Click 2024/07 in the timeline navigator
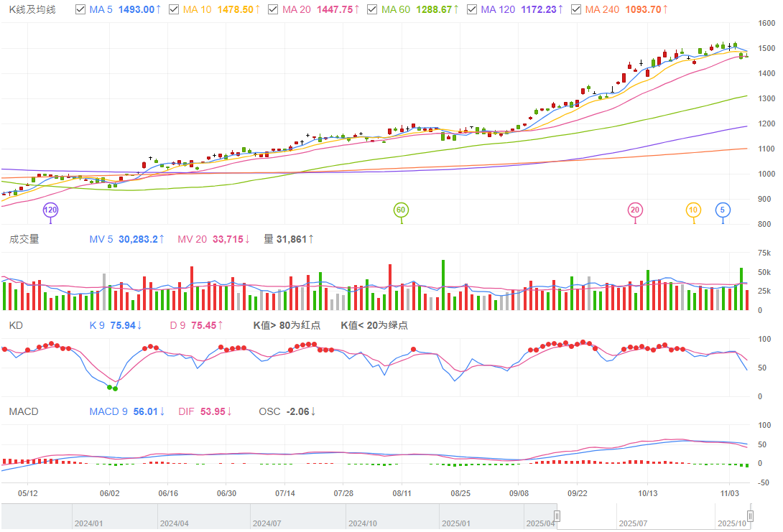Screen dimensions: 783x532 (267, 523)
